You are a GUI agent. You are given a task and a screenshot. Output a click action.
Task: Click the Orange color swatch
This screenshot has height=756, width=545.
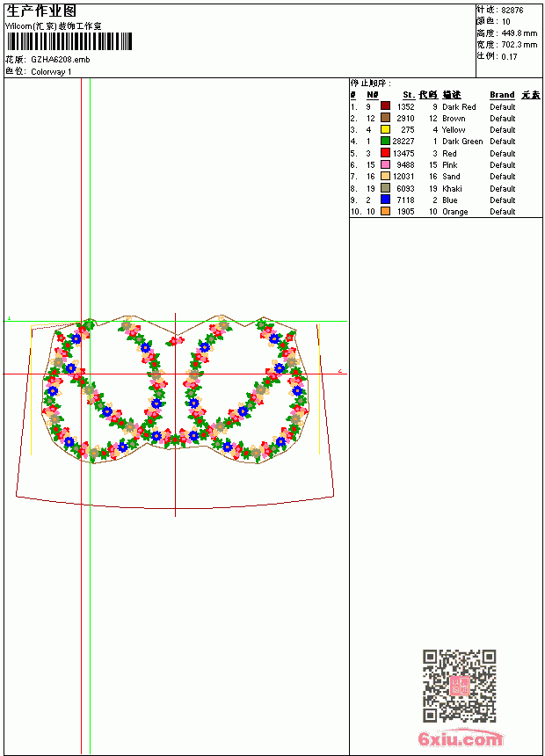(385, 211)
